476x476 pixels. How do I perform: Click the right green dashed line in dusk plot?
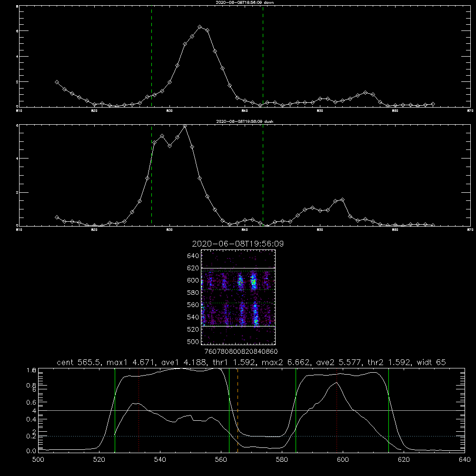click(x=263, y=175)
